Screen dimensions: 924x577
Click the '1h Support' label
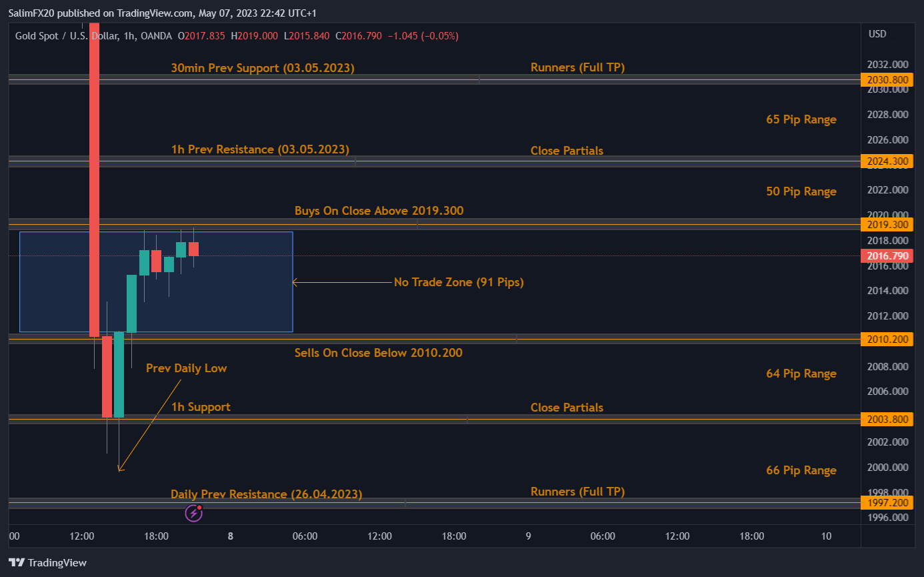click(201, 407)
